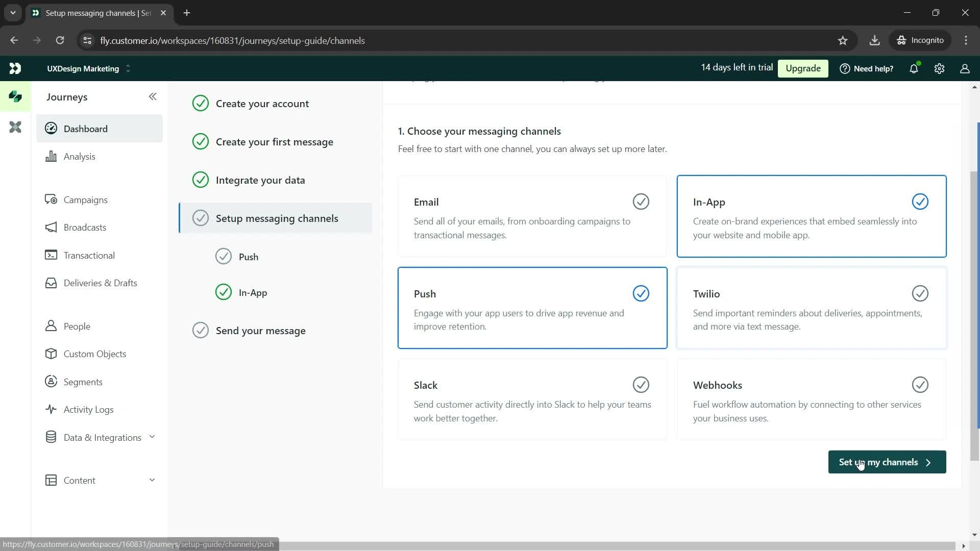
Task: Toggle the Push channel selection
Action: pyautogui.click(x=640, y=293)
